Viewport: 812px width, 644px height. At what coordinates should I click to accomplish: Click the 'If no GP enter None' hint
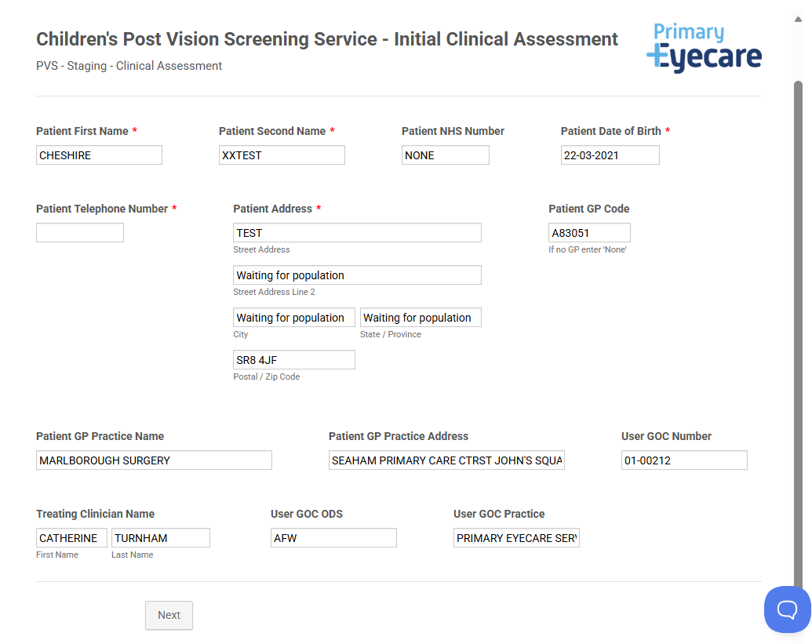[x=588, y=249]
